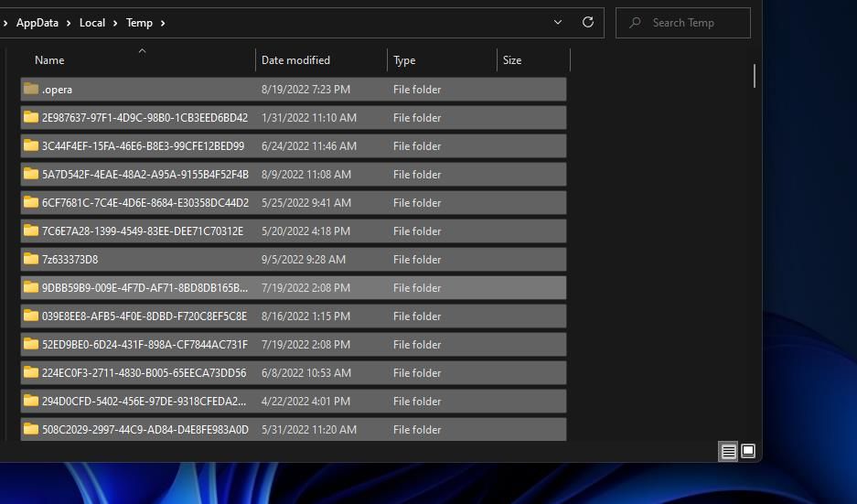Click the 9DBB59B9-009E folder icon
The height and width of the screenshot is (504, 857).
tap(31, 287)
